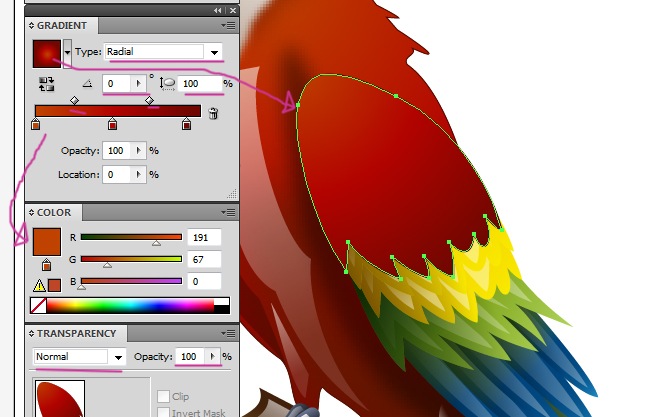Open the gradient swatch preset dropdown arrow
This screenshot has width=650, height=417.
coord(68,51)
